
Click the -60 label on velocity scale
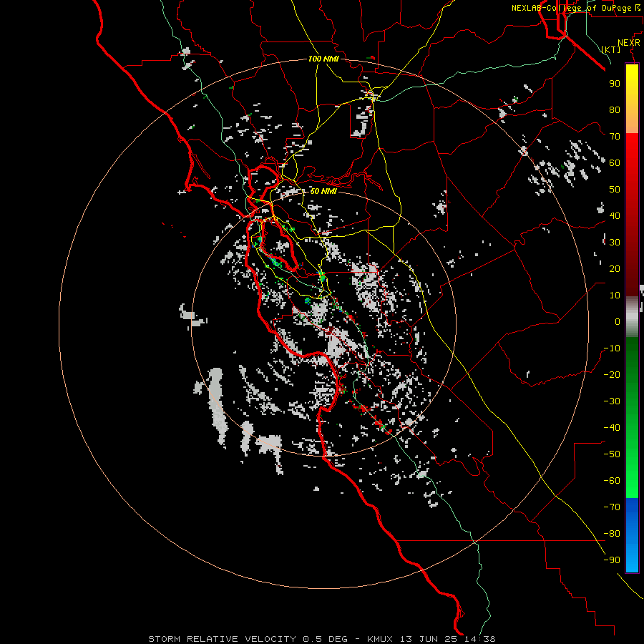pyautogui.click(x=612, y=481)
